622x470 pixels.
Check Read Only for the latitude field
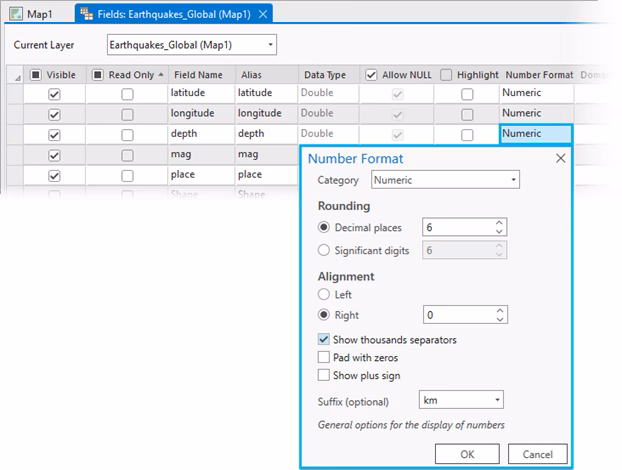[x=127, y=94]
